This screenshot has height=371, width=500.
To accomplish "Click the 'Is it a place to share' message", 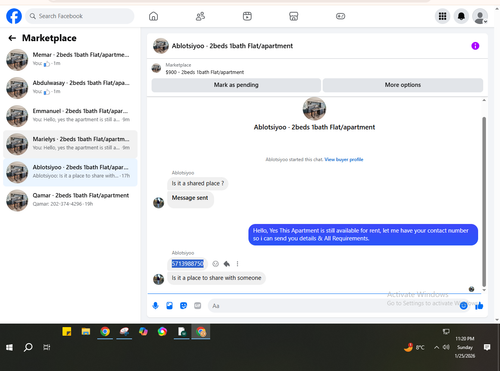I will (x=216, y=278).
